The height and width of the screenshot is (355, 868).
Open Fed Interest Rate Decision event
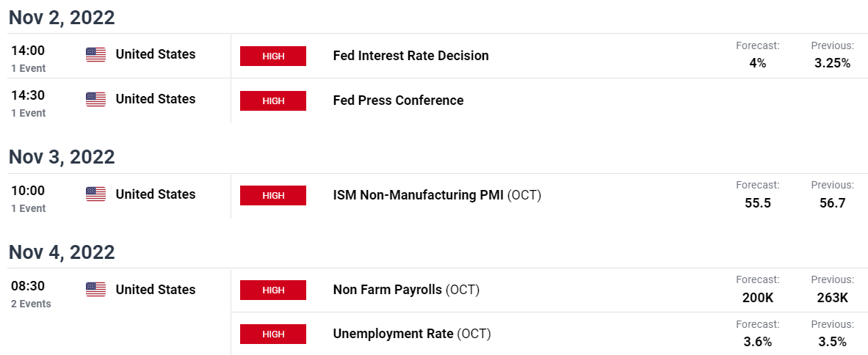point(411,56)
